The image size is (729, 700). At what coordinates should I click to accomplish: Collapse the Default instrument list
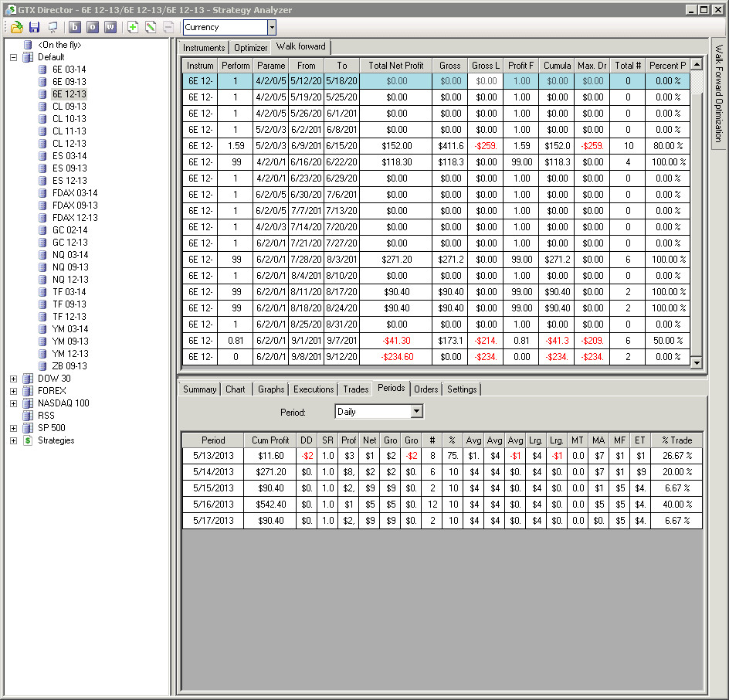pos(13,58)
